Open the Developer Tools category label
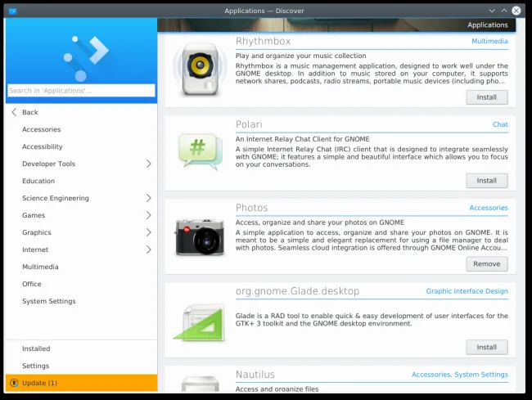 pyautogui.click(x=48, y=164)
